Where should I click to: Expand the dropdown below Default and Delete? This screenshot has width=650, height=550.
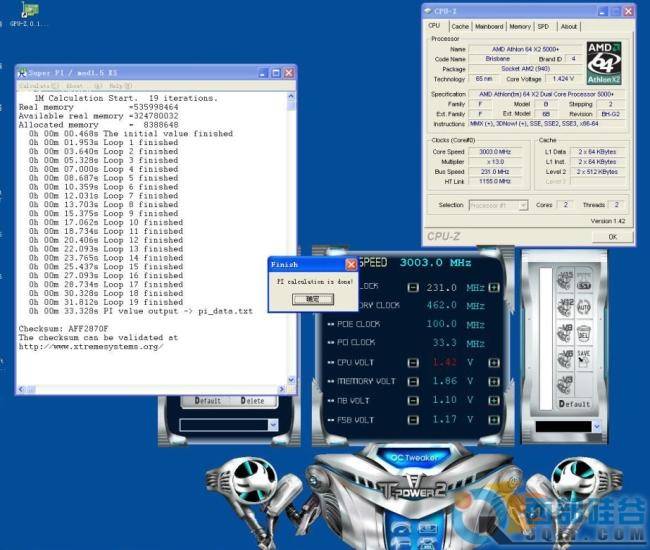(273, 425)
